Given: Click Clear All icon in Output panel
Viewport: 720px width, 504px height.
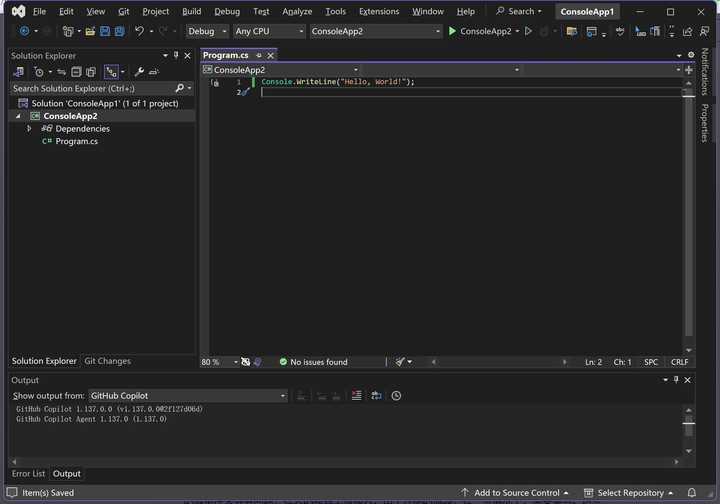Looking at the screenshot, I should (356, 396).
